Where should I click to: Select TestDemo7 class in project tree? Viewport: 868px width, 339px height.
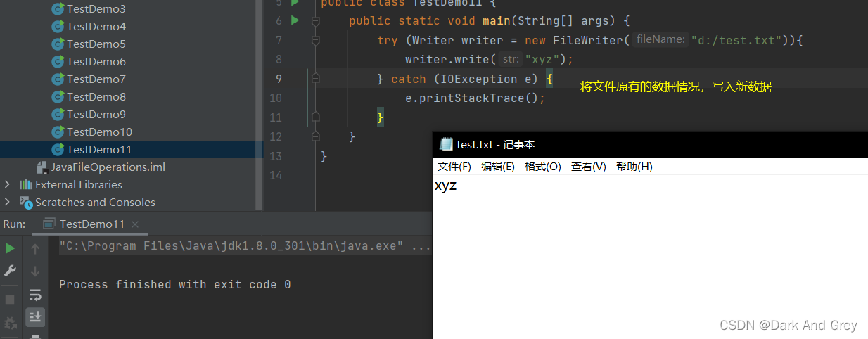click(x=96, y=79)
